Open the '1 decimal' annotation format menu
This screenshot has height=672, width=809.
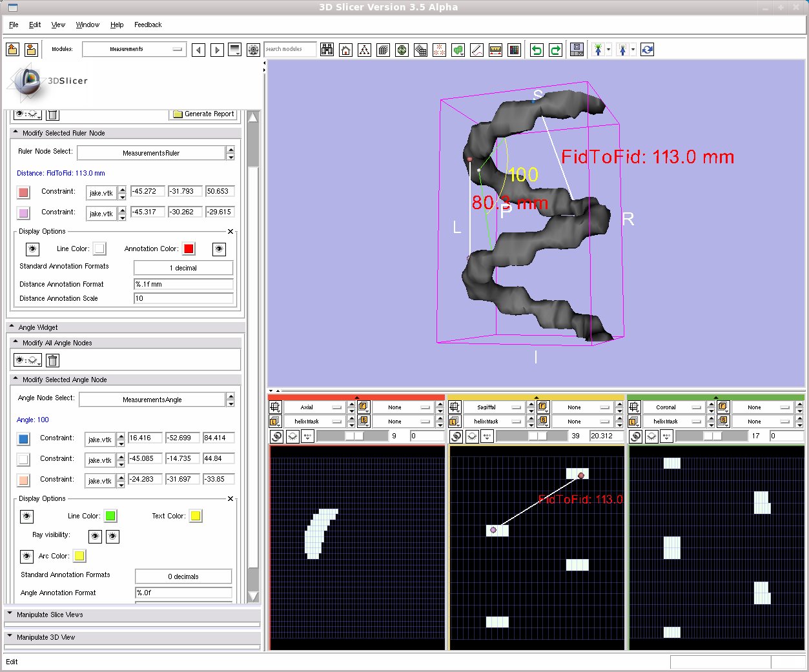tap(183, 268)
